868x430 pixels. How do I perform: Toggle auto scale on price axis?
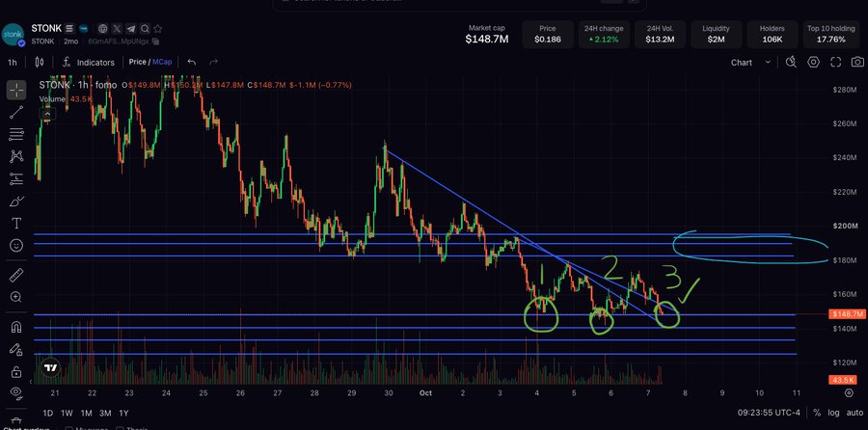[854, 413]
